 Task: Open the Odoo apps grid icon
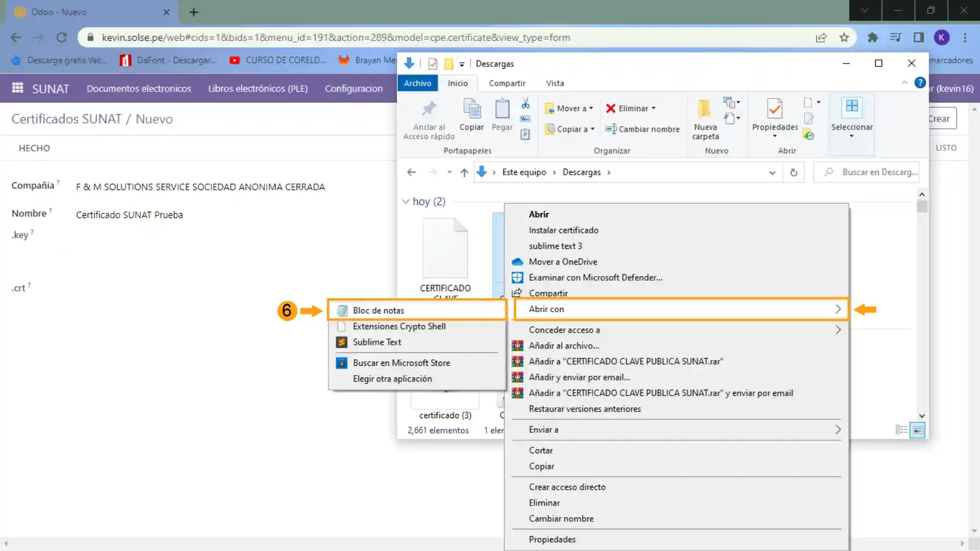[x=17, y=88]
